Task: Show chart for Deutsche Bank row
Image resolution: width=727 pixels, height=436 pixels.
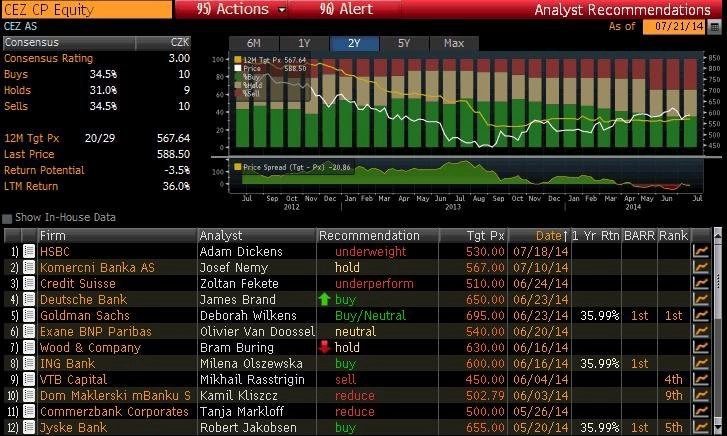Action: pyautogui.click(x=701, y=300)
